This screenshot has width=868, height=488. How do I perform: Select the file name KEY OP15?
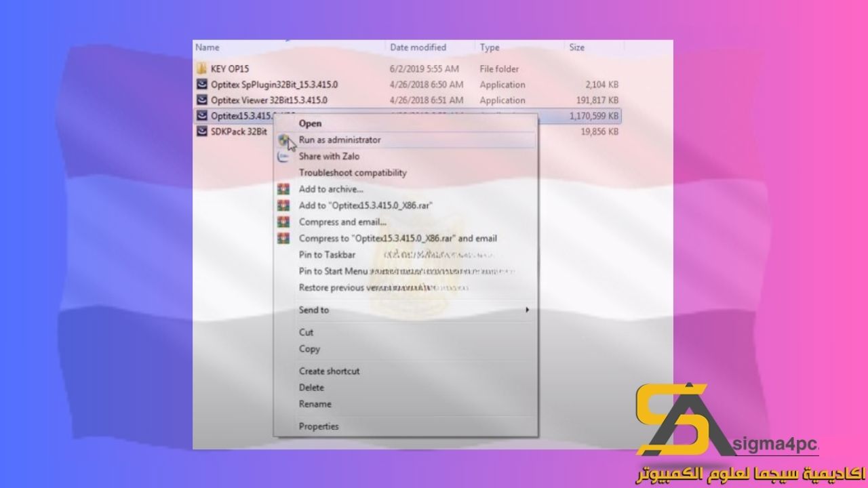click(x=231, y=69)
